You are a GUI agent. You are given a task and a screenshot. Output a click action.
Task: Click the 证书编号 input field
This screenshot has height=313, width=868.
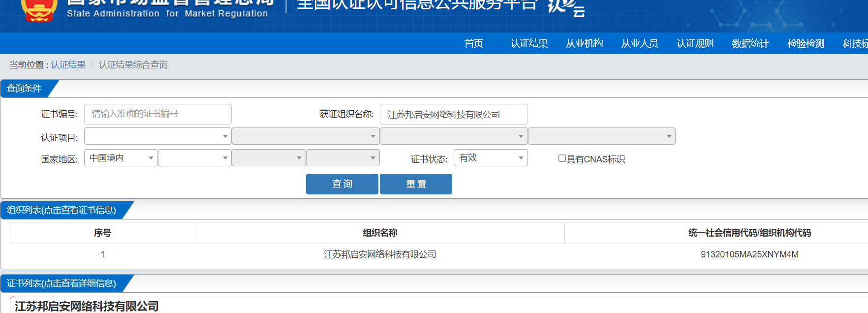click(158, 114)
